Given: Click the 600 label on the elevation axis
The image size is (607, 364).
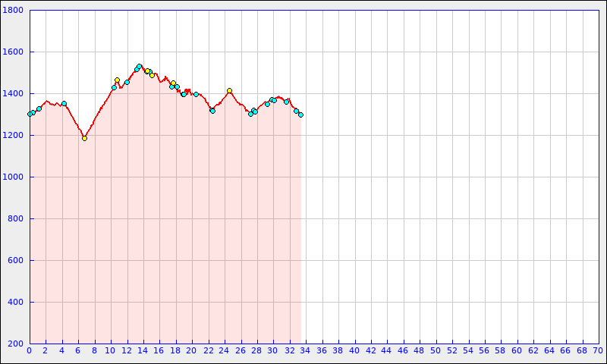Looking at the screenshot, I should (16, 261).
